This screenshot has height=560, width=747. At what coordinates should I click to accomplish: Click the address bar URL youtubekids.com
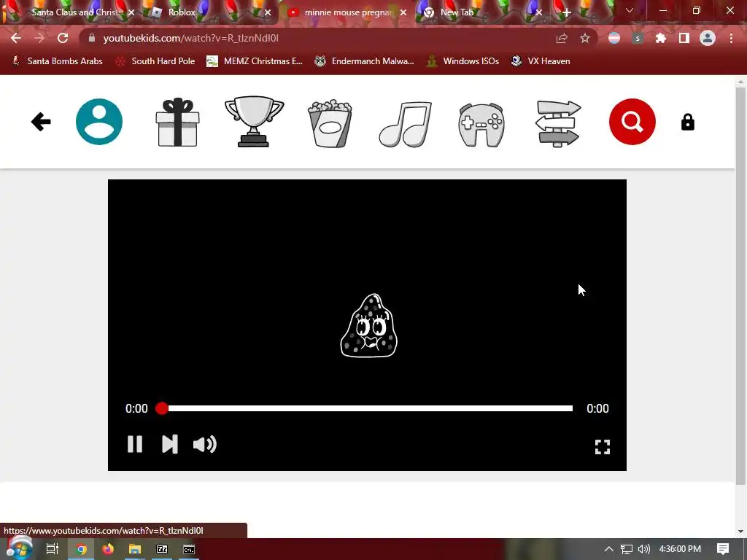[x=190, y=38]
